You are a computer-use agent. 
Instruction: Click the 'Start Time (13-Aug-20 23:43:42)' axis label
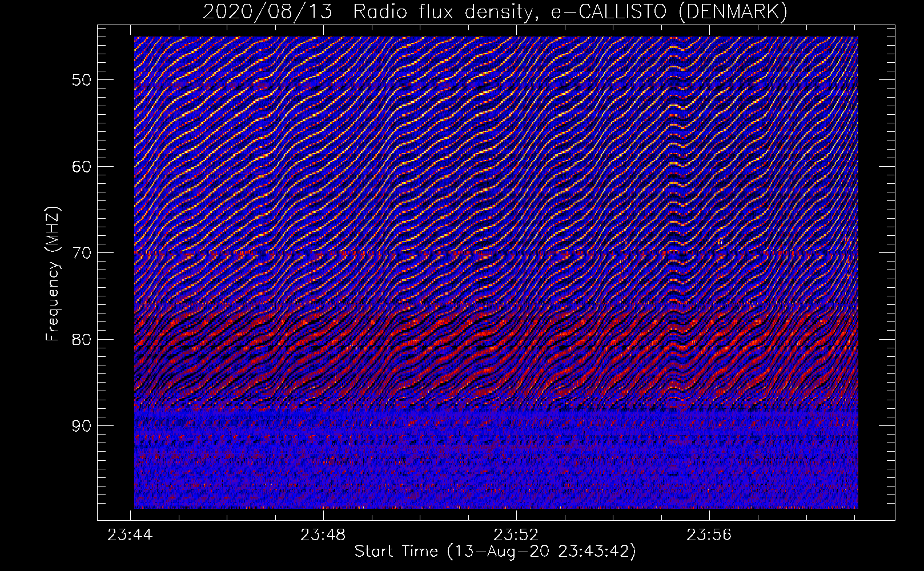click(495, 552)
